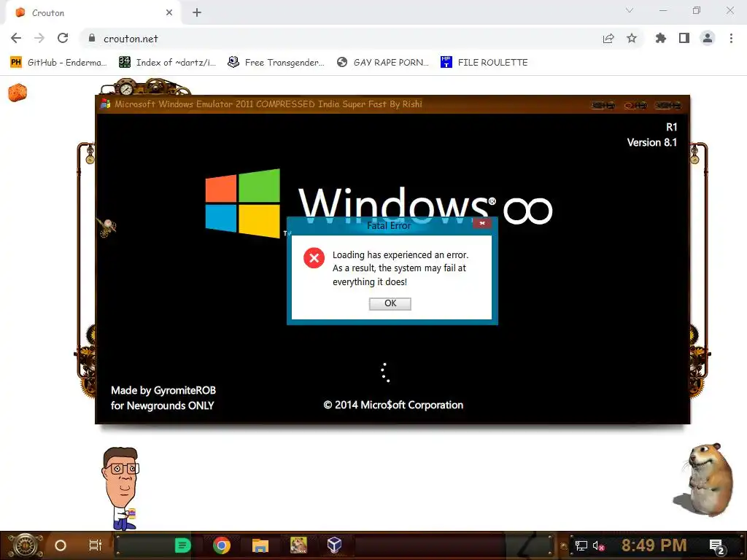747x560 pixels.
Task: Click the orange crouton image
Action: click(18, 93)
